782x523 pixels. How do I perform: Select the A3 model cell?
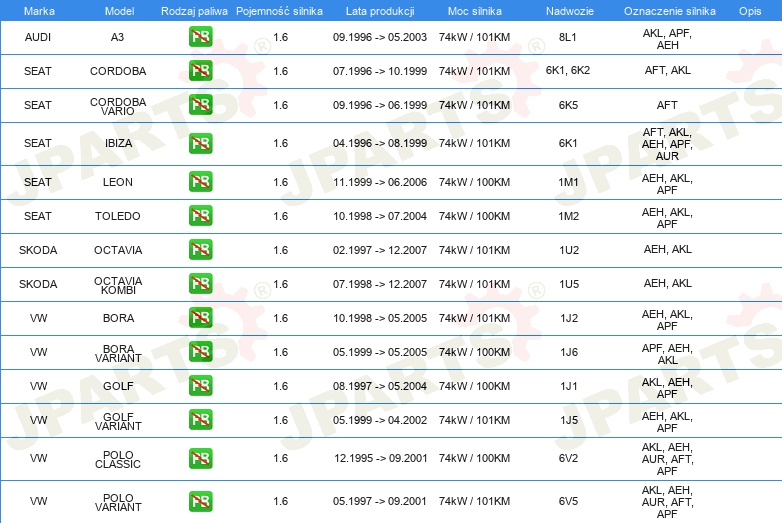tap(117, 37)
